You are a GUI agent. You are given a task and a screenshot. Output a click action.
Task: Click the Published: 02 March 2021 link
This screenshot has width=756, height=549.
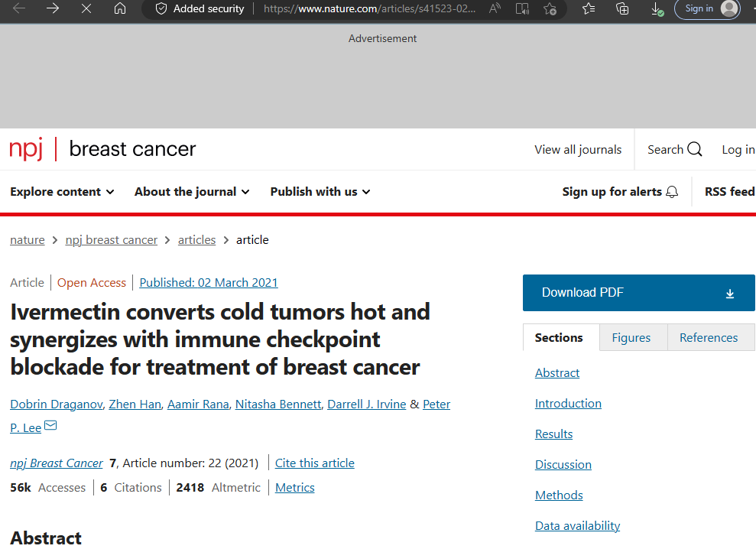(209, 283)
